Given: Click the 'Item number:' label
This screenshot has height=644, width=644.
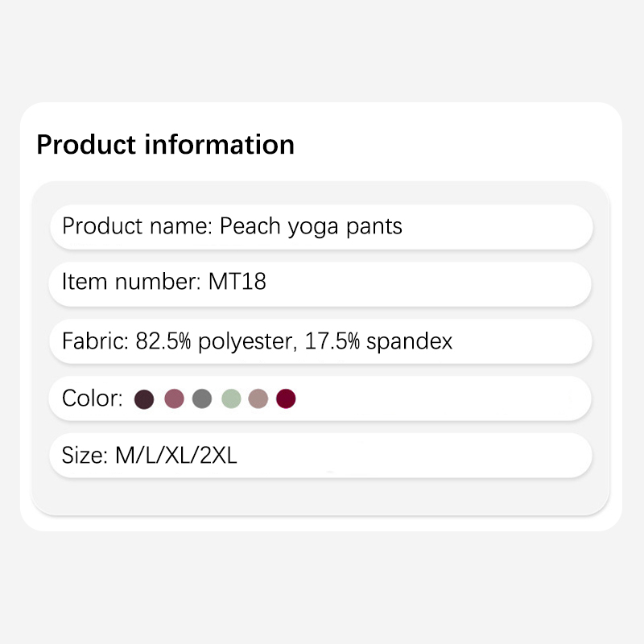Looking at the screenshot, I should pyautogui.click(x=131, y=282).
